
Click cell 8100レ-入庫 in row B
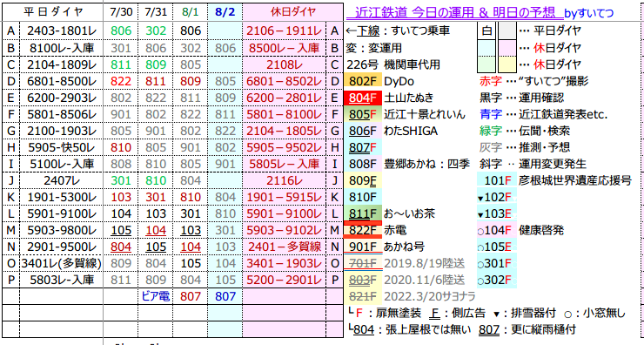(x=62, y=48)
